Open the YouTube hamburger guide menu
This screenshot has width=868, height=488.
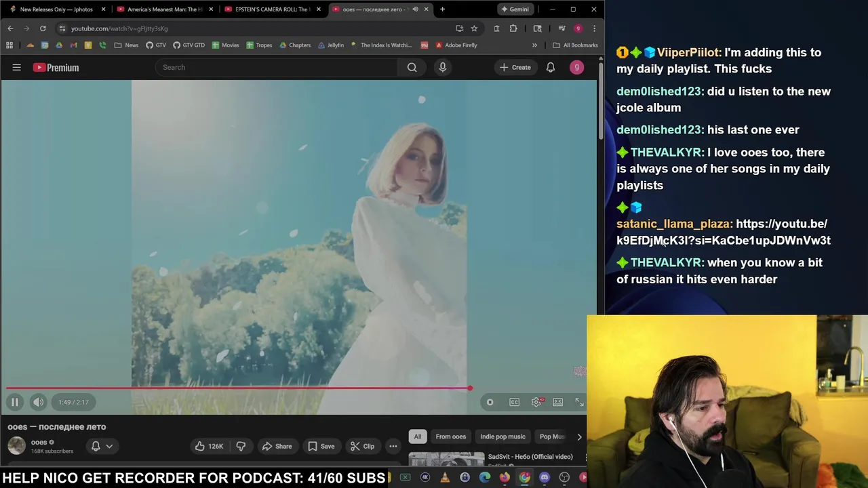pos(17,67)
